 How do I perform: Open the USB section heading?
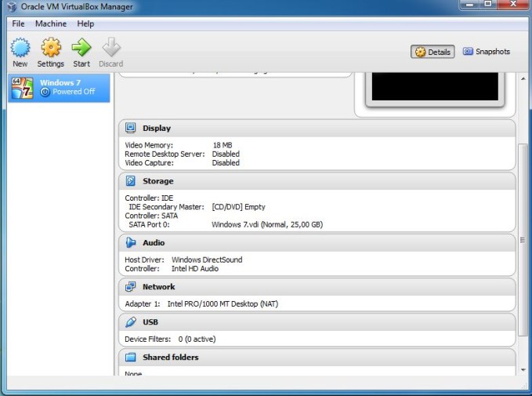(x=150, y=322)
